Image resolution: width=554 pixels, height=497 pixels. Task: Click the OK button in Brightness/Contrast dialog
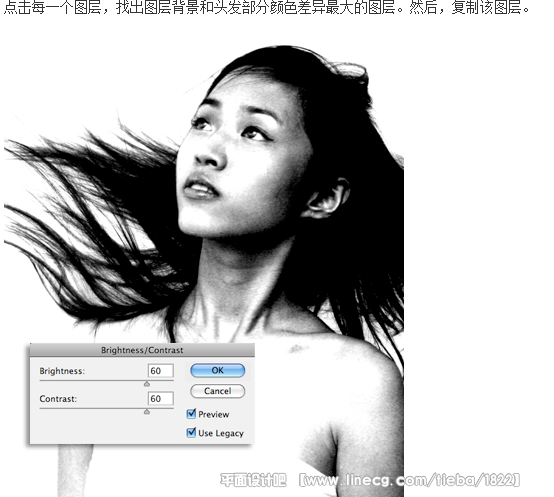(217, 370)
